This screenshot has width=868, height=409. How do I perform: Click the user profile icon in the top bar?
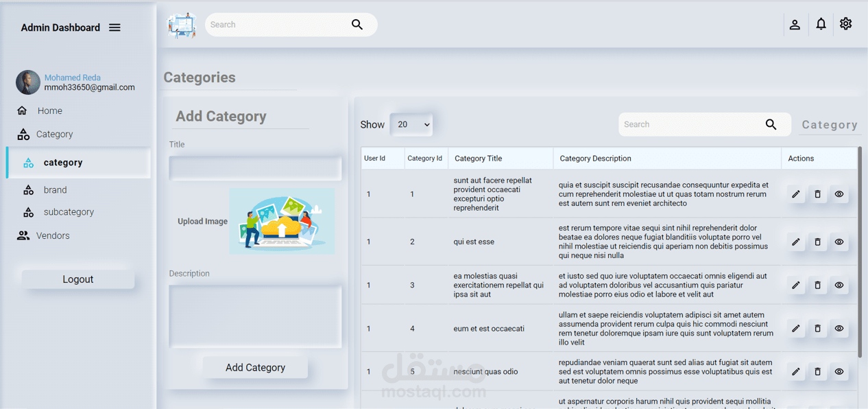coord(795,24)
